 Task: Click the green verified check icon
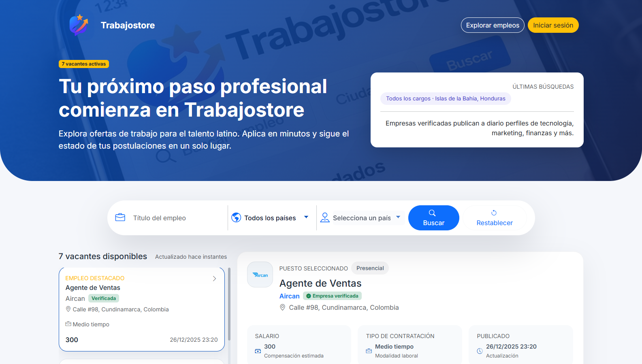309,296
